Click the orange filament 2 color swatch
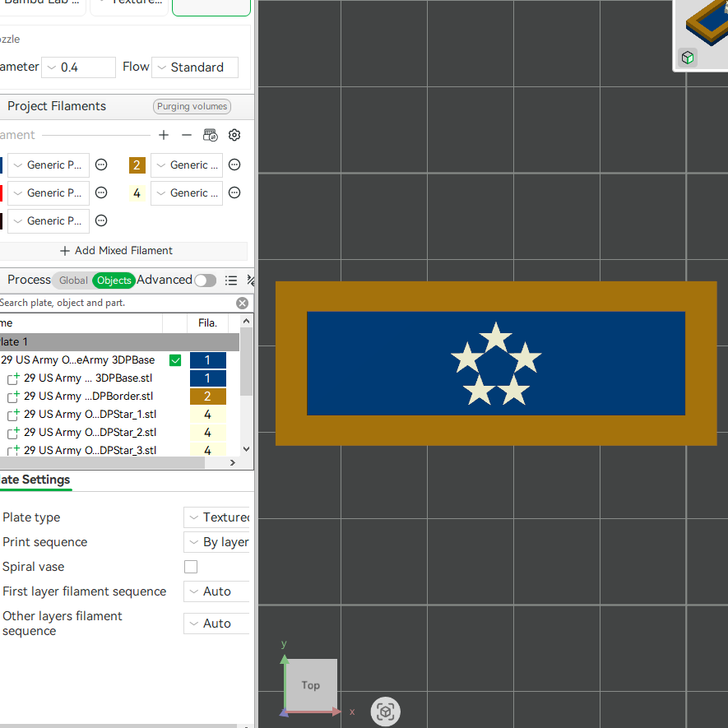This screenshot has width=728, height=728. coord(137,165)
